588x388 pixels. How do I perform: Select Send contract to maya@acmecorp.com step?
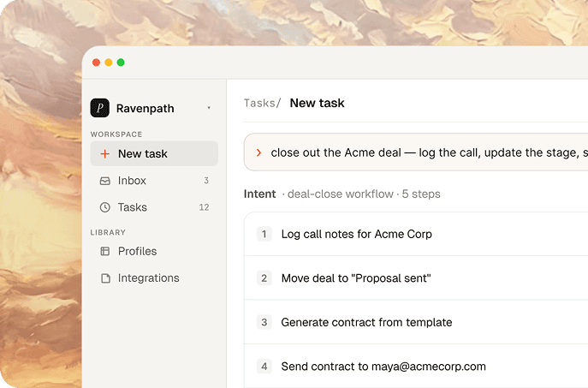(x=416, y=367)
